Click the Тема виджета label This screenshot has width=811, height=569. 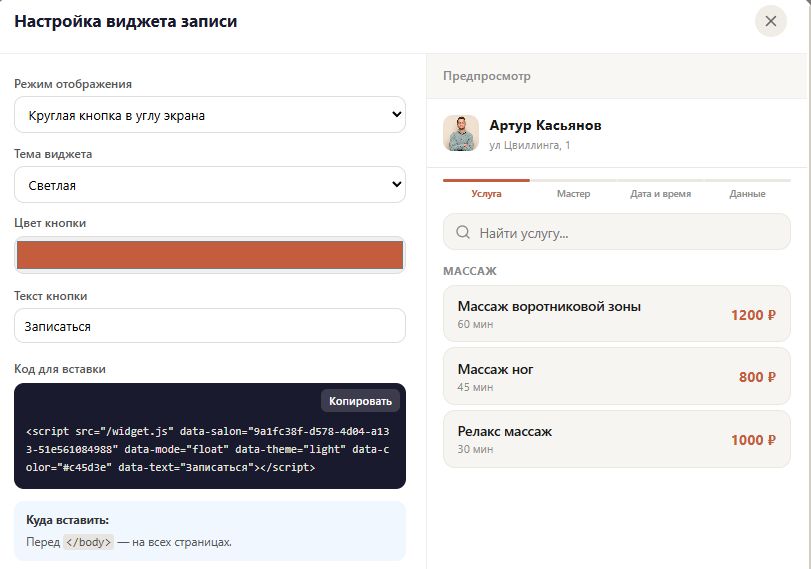coord(53,154)
